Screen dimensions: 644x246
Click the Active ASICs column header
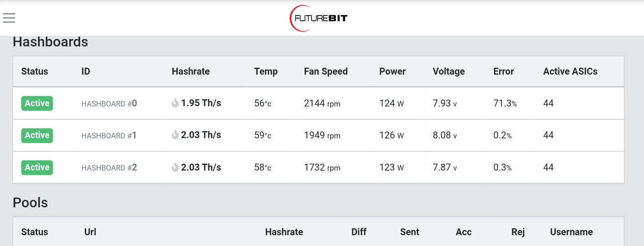tap(570, 71)
